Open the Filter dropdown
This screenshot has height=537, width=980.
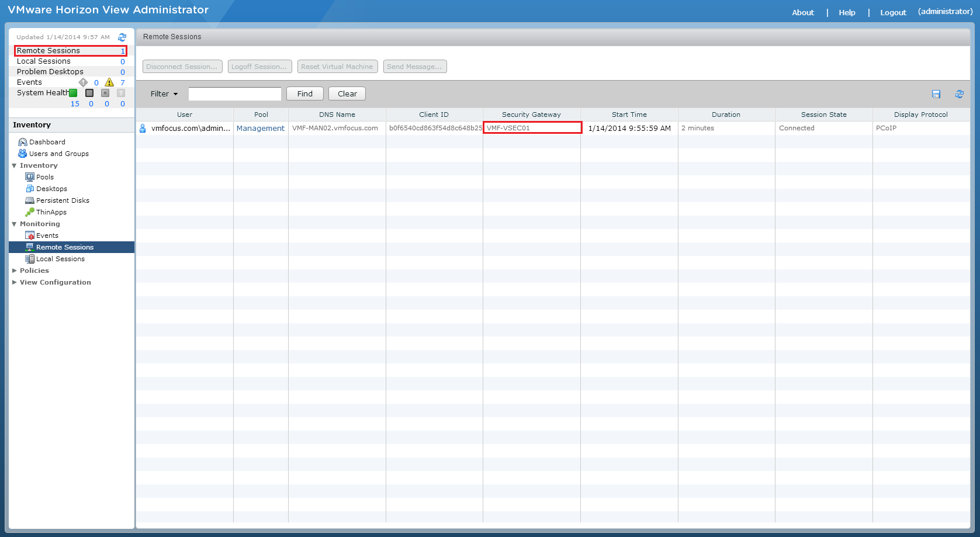click(164, 94)
